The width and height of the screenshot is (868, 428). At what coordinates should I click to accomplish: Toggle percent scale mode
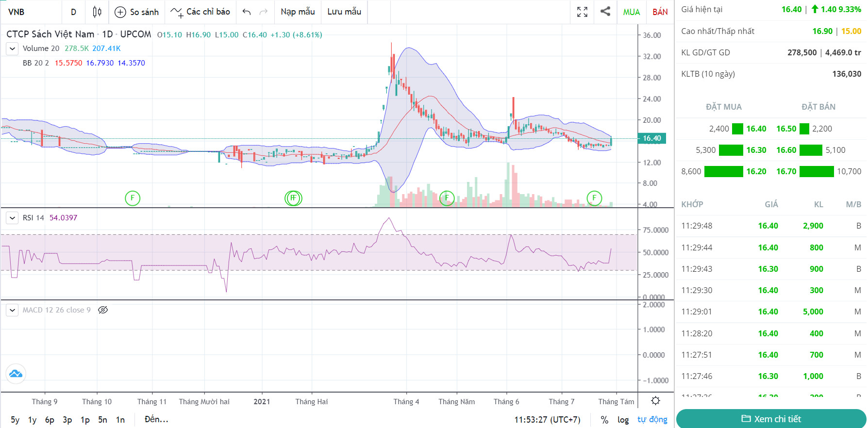tap(604, 420)
